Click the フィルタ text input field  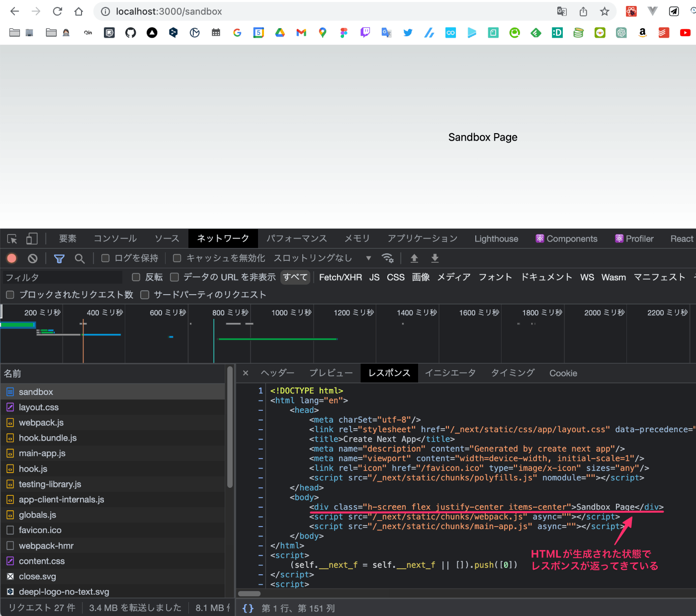point(62,277)
